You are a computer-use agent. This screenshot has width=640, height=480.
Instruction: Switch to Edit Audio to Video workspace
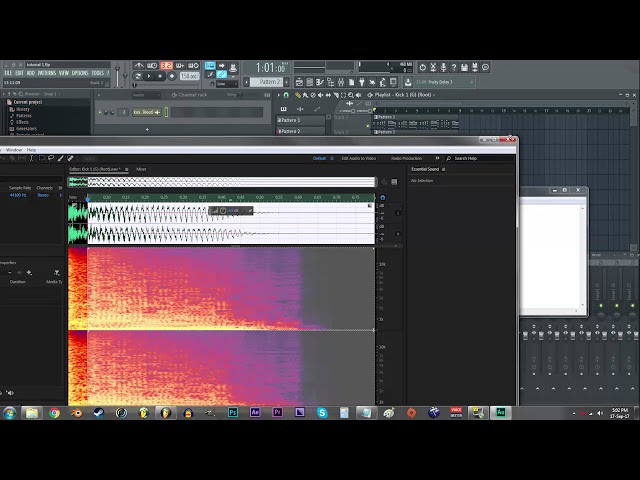(x=359, y=158)
